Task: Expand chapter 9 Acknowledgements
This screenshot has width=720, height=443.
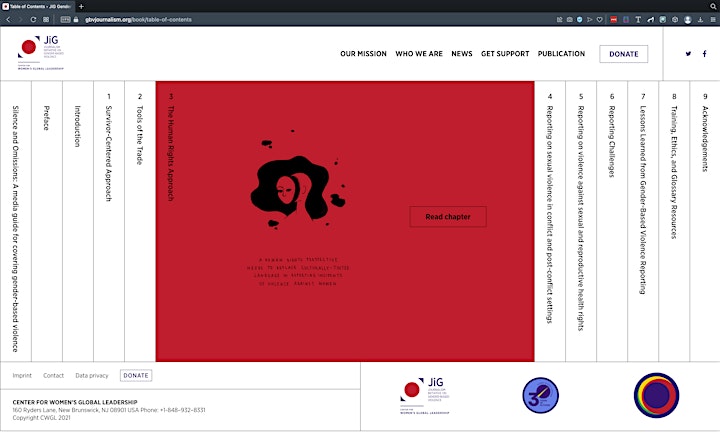Action: pos(705,221)
